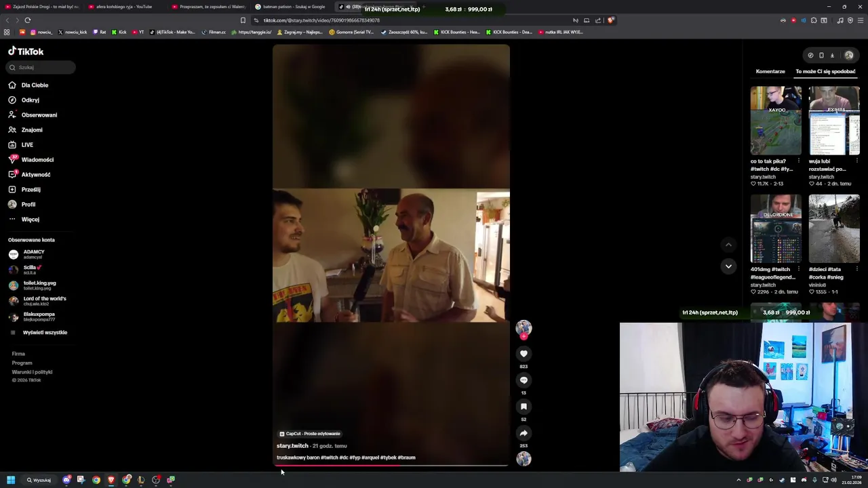The height and width of the screenshot is (488, 868).
Task: Go to the previous video with the up chevron
Action: (728, 245)
